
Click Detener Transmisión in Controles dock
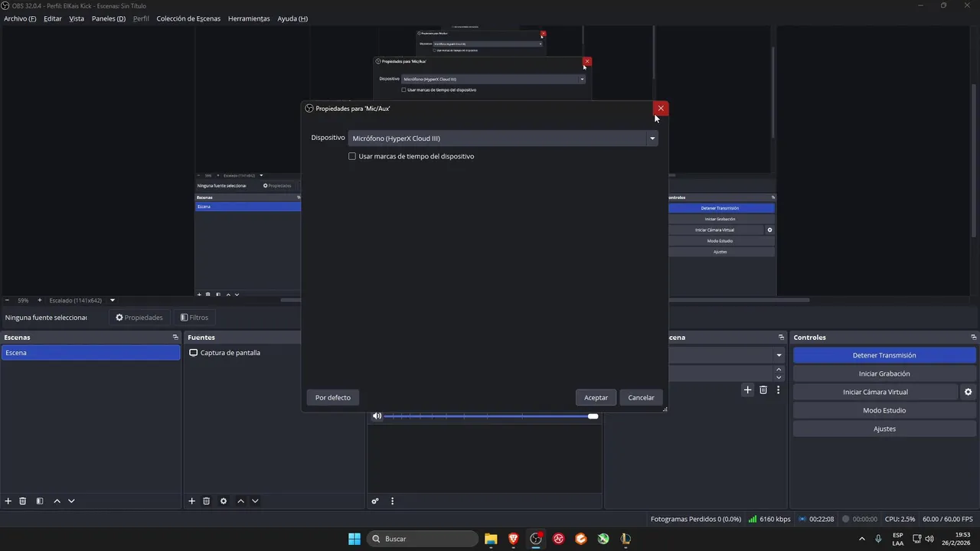coord(884,355)
